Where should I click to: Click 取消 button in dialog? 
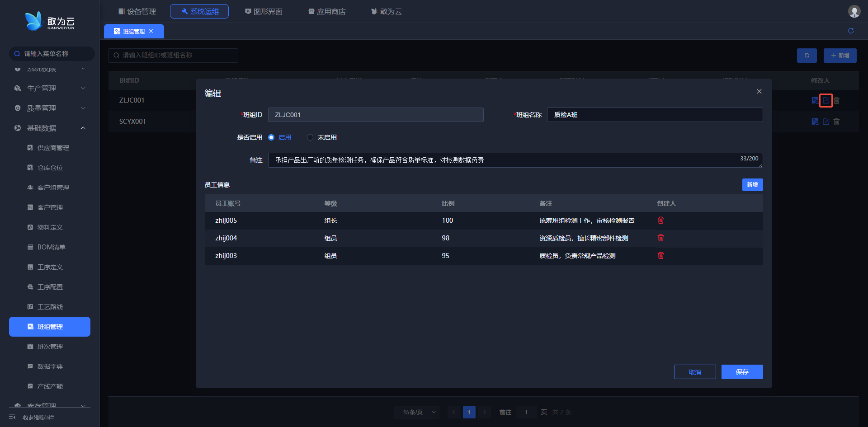695,372
